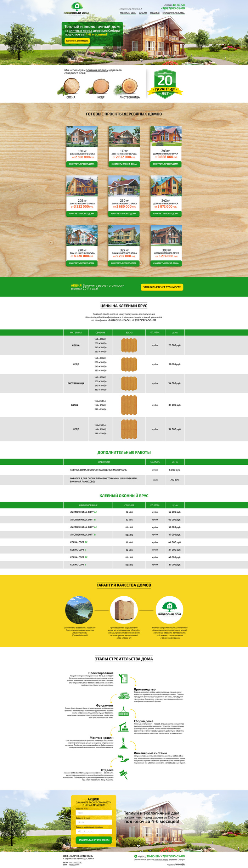Click Заказать расчет стоимости in green promo bar

[x=162, y=287]
